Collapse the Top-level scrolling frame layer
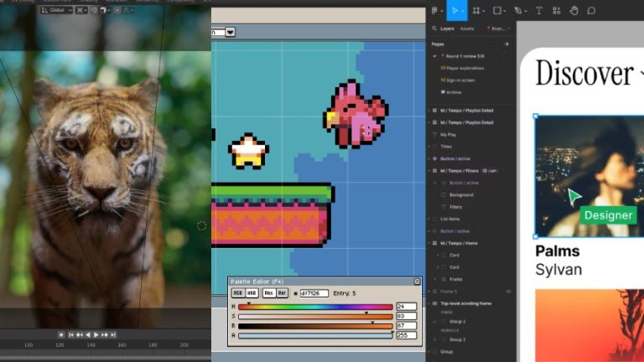This screenshot has width=644, height=362. [x=429, y=303]
